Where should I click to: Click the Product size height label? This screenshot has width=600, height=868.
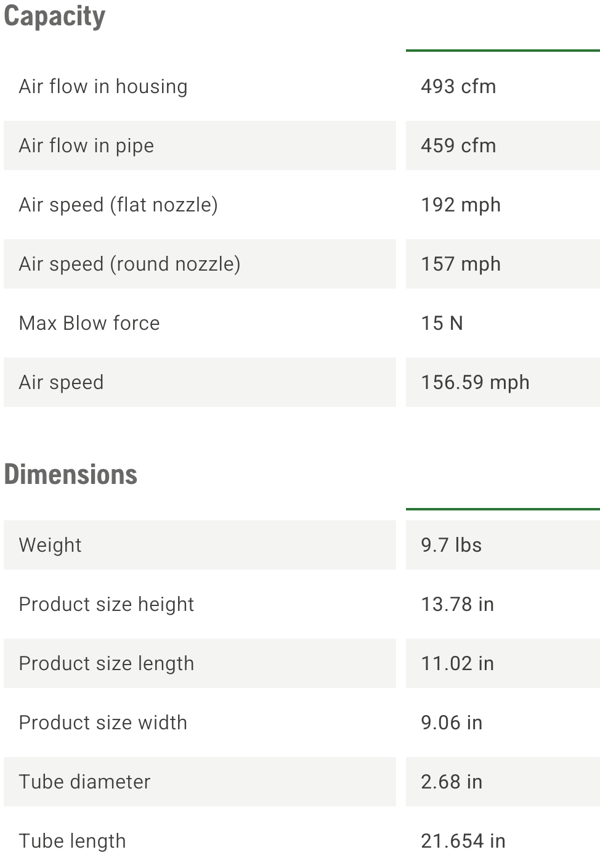coord(107,604)
